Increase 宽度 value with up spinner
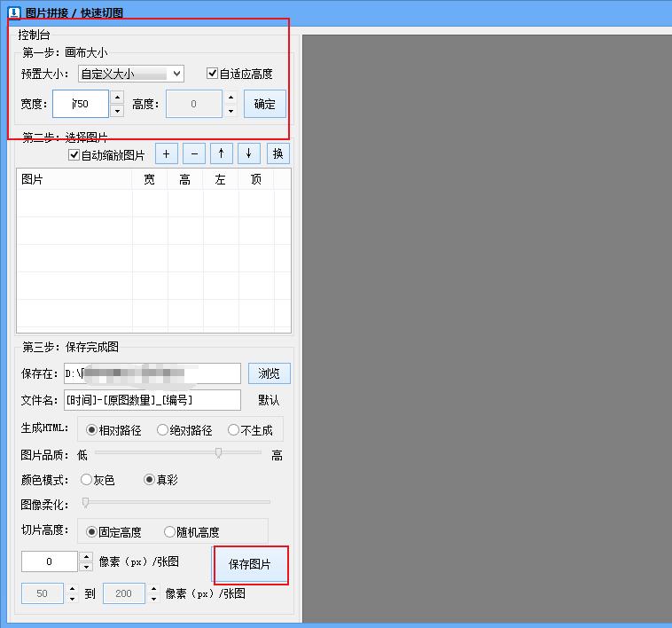This screenshot has height=628, width=672. tap(117, 97)
